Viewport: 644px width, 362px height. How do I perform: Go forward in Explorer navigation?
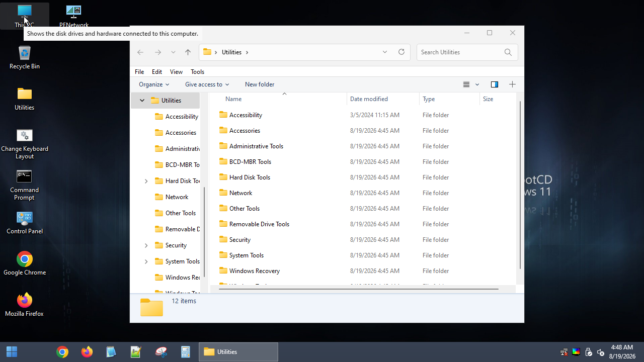(x=158, y=52)
